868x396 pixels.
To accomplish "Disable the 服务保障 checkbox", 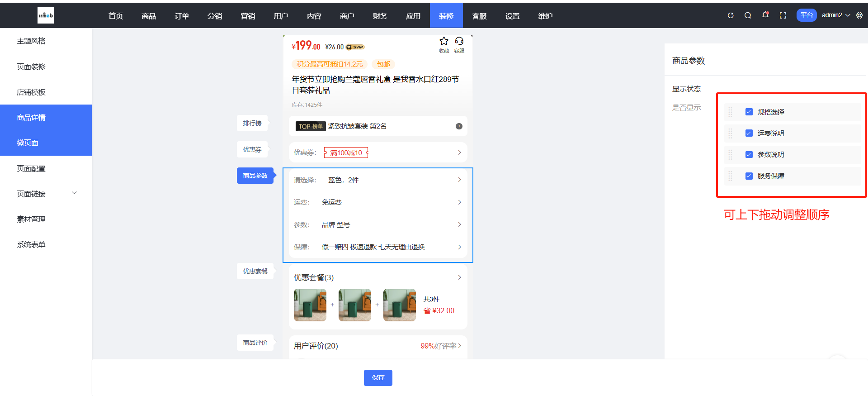I will coord(749,176).
